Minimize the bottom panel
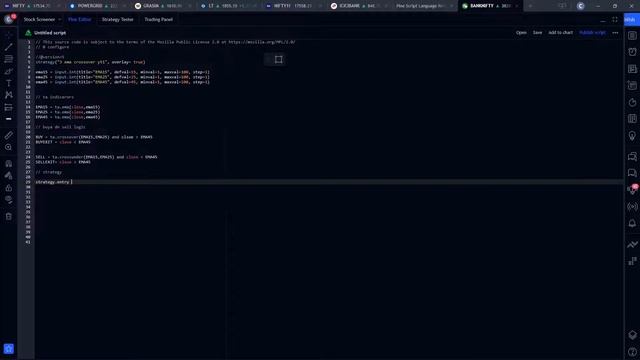640x360 pixels. point(603,20)
